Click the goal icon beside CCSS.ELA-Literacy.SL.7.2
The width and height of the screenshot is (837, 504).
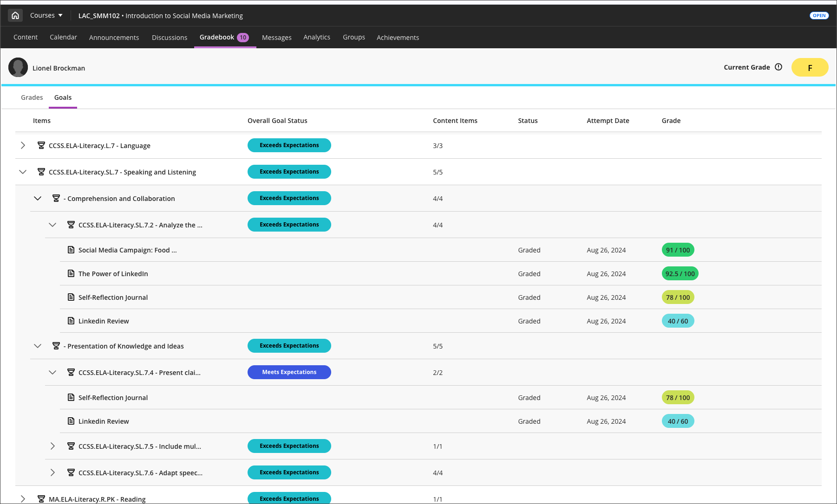[71, 225]
